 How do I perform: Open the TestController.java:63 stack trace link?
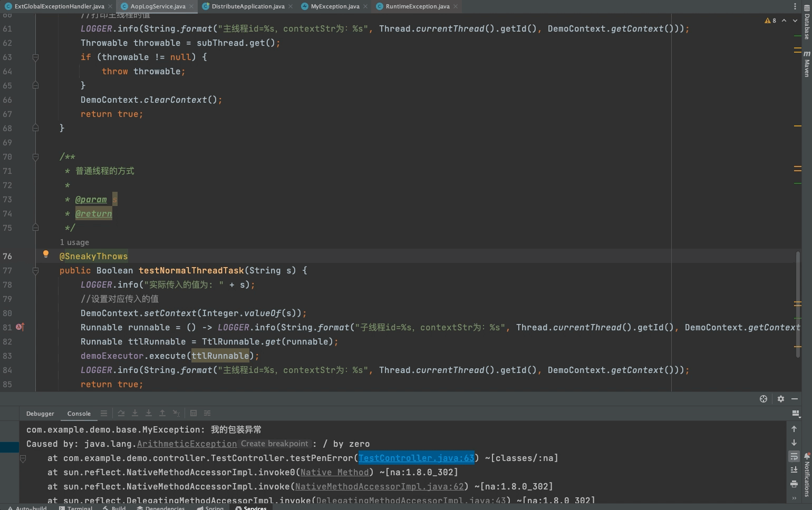point(416,458)
